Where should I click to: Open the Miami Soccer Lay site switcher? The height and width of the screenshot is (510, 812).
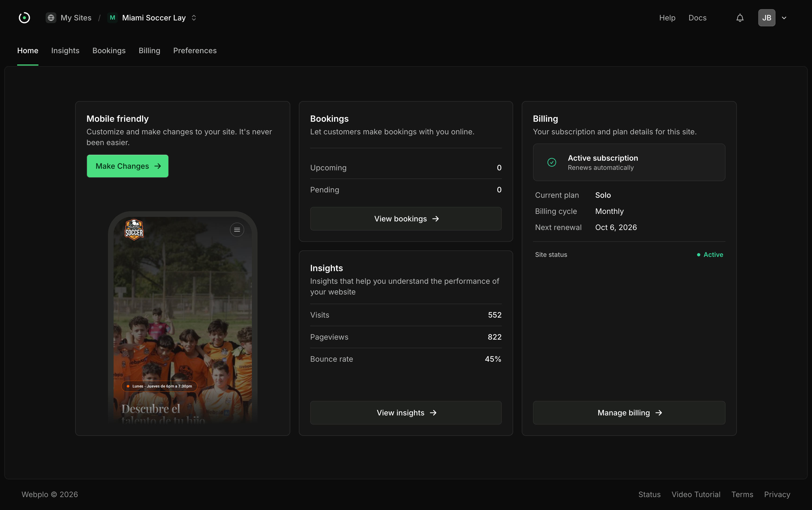(x=154, y=17)
